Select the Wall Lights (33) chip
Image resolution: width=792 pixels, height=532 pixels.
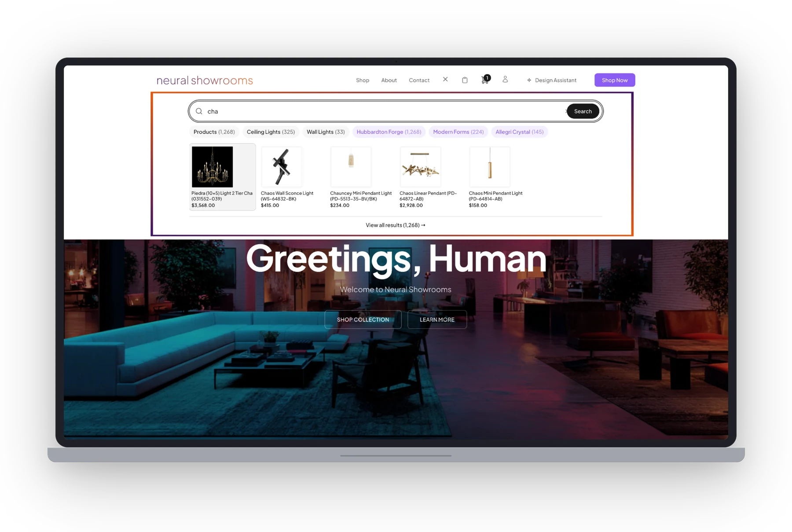pos(326,132)
